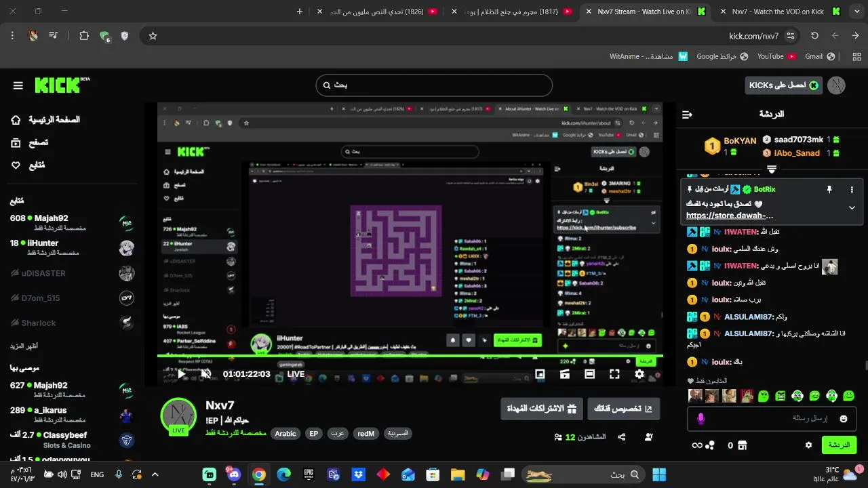The height and width of the screenshot is (488, 868).
Task: Open Majah92 channel in following list
Action: (x=72, y=222)
